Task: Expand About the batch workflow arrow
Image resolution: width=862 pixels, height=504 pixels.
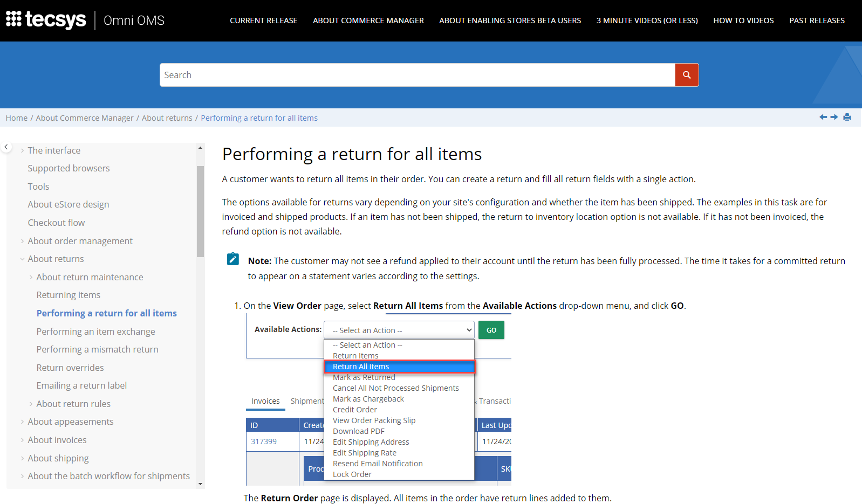Action: coord(22,477)
